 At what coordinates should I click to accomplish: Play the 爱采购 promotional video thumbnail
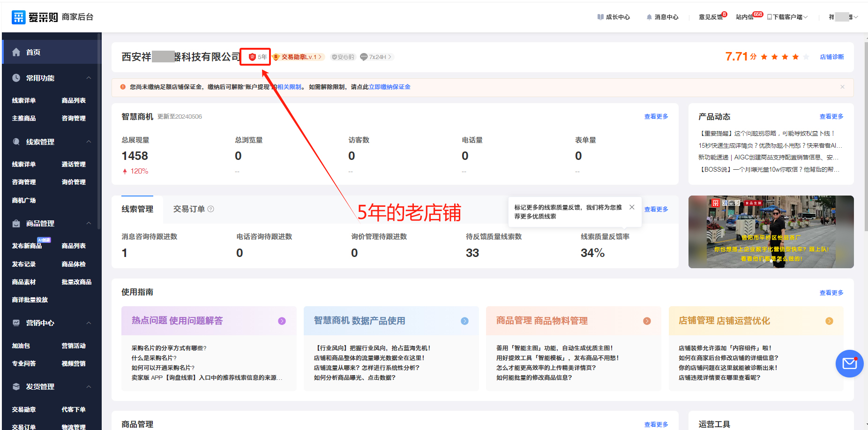[771, 232]
